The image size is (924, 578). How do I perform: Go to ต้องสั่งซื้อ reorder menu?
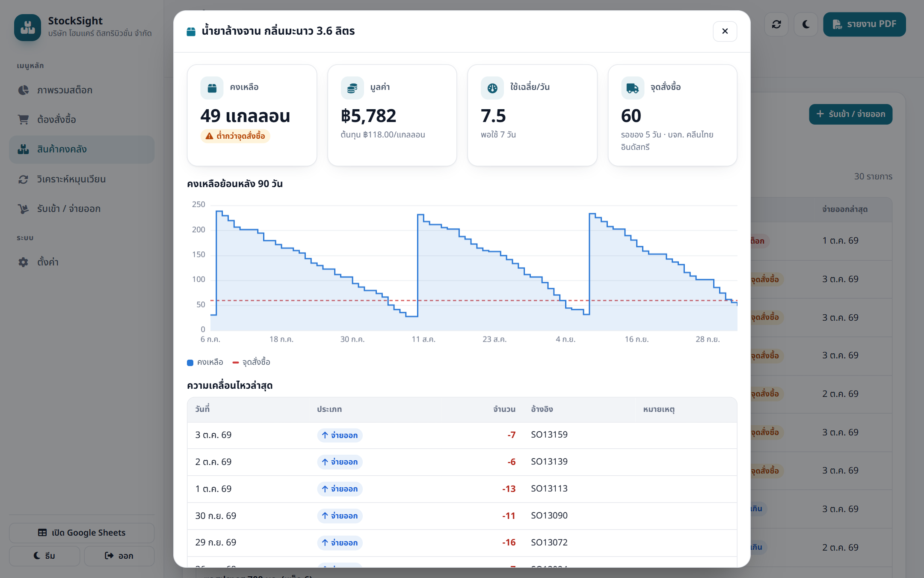[x=82, y=119]
